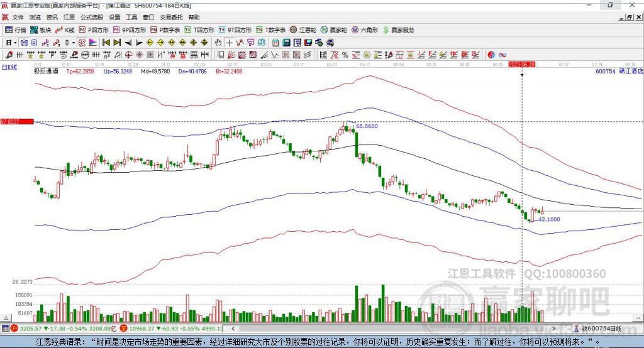Click the Dn=40.4786 value

click(192, 71)
